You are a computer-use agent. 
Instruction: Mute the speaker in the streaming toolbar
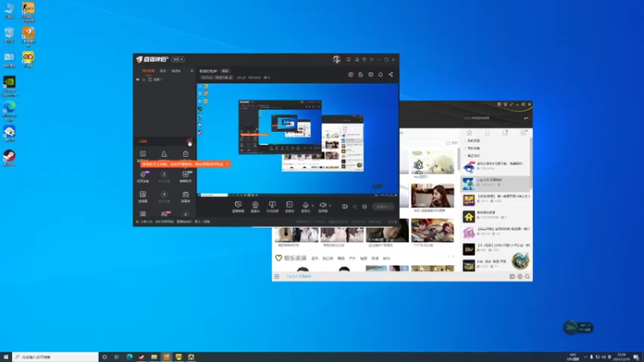click(323, 206)
